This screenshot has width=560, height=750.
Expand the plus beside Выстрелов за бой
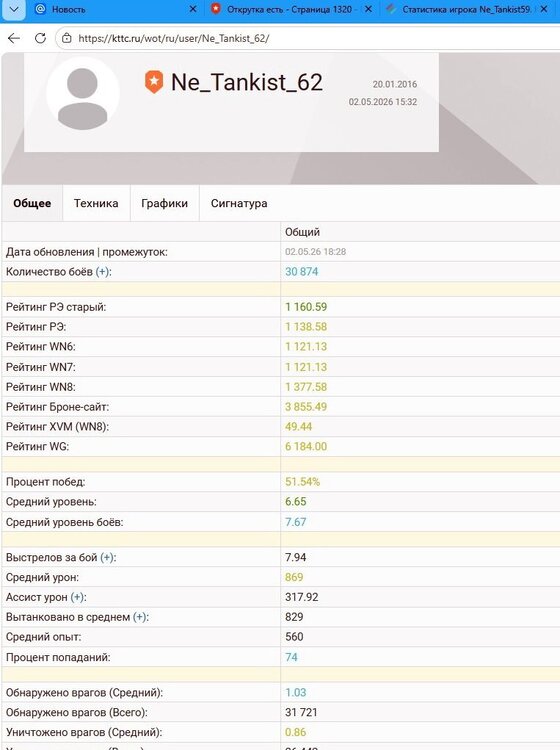point(108,557)
